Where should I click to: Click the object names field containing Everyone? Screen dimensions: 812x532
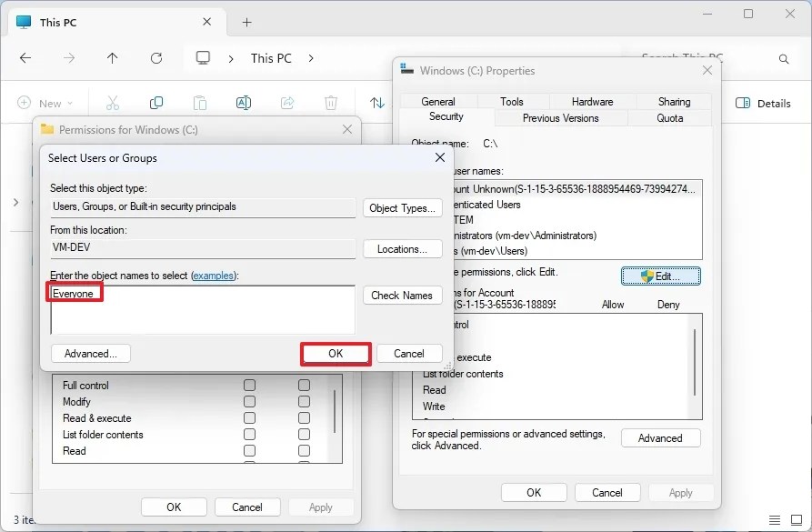[x=203, y=309]
